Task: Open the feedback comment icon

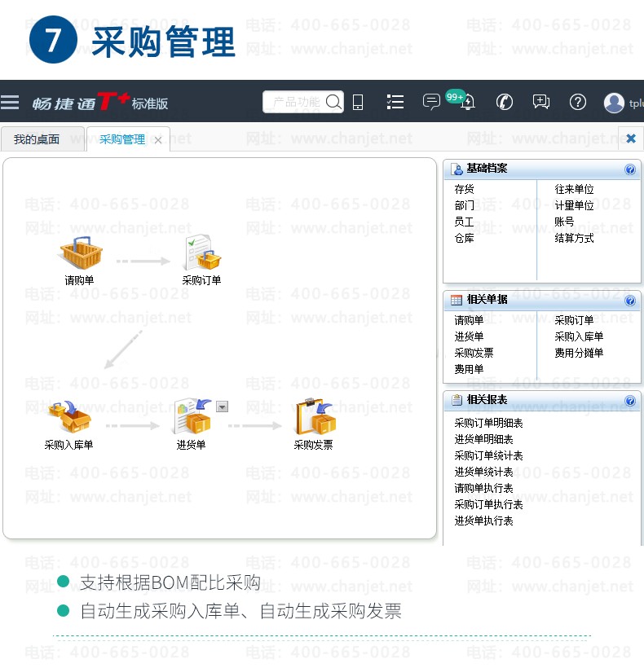Action: [x=540, y=102]
